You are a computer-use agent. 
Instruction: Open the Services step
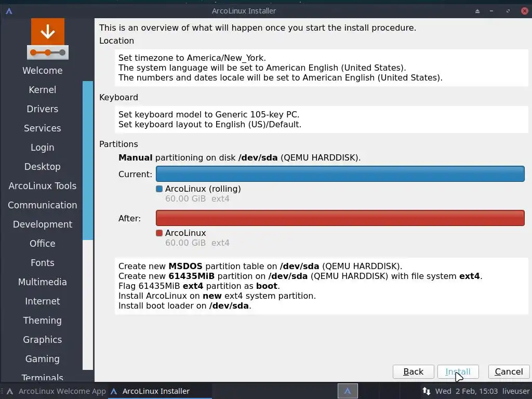click(x=43, y=128)
